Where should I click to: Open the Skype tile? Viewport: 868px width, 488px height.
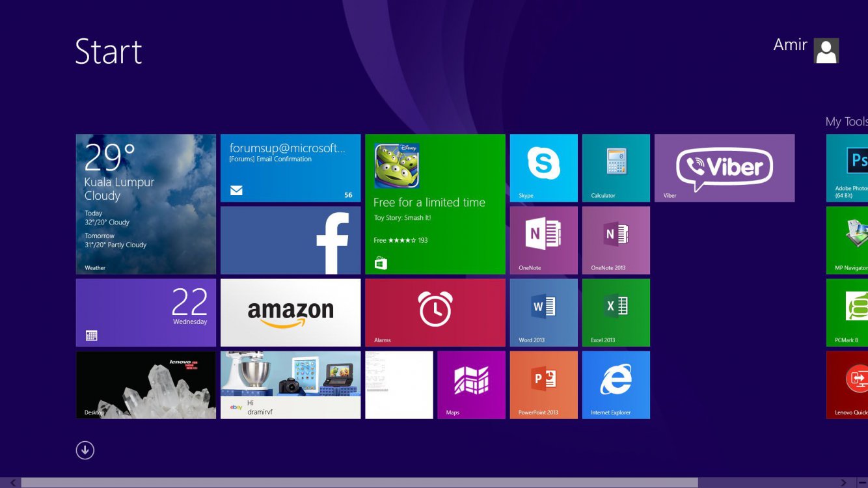[x=543, y=168]
